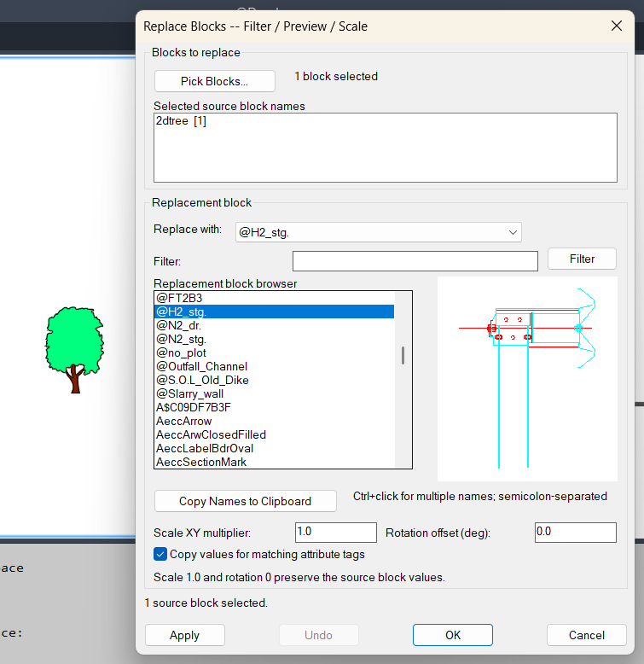Viewport: 644px width, 664px height.
Task: Select the @Outfall_Channel block entry
Action: point(274,366)
